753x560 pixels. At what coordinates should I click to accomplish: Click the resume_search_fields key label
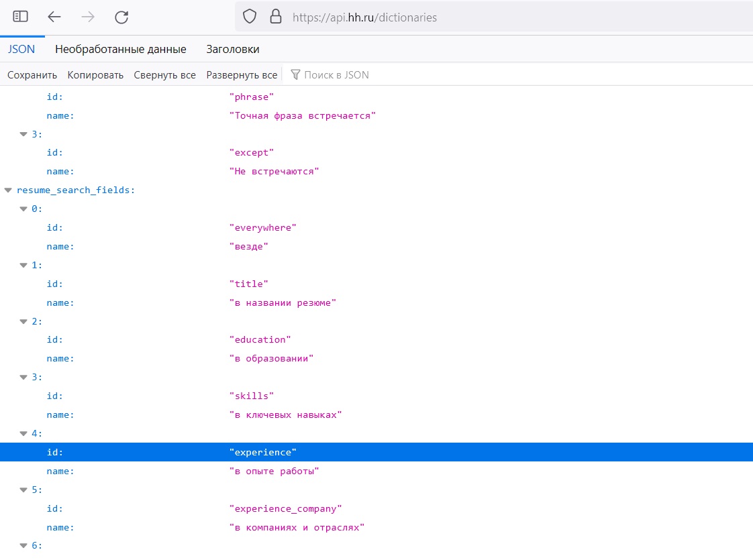pos(75,190)
